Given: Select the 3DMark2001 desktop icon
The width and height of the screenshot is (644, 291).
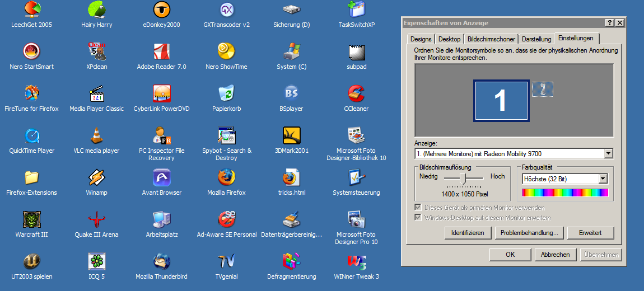Looking at the screenshot, I should tap(292, 135).
